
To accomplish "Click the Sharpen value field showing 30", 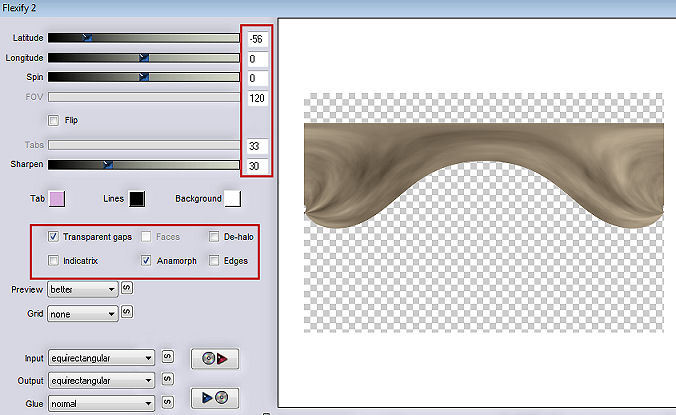I will [257, 166].
